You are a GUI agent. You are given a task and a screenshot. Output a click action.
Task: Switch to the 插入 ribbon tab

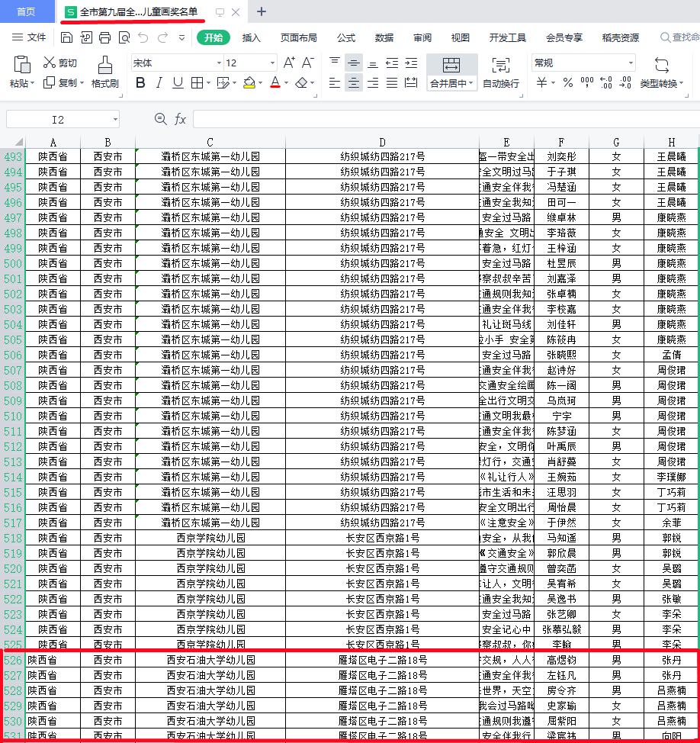(x=251, y=38)
